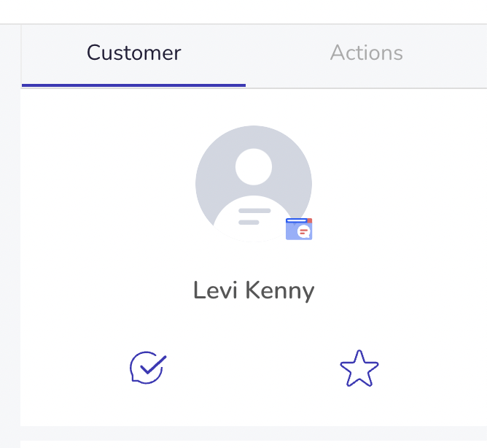The image size is (487, 448).
Task: View customer details under Customer heading
Action: click(x=133, y=53)
